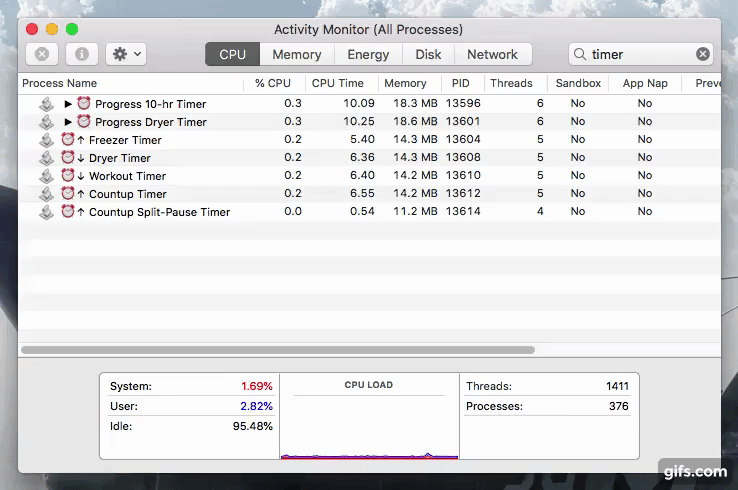This screenshot has height=490, width=738.
Task: Click the Quit Process stop icon
Action: (x=41, y=54)
